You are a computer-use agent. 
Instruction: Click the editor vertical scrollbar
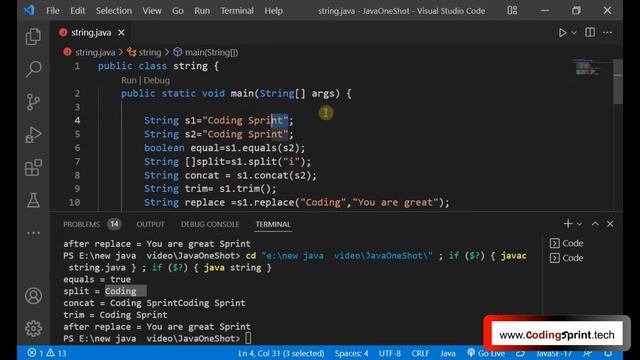coord(618,82)
